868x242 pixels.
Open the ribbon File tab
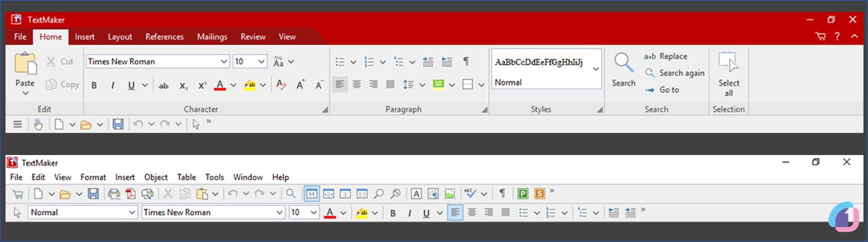(x=20, y=36)
